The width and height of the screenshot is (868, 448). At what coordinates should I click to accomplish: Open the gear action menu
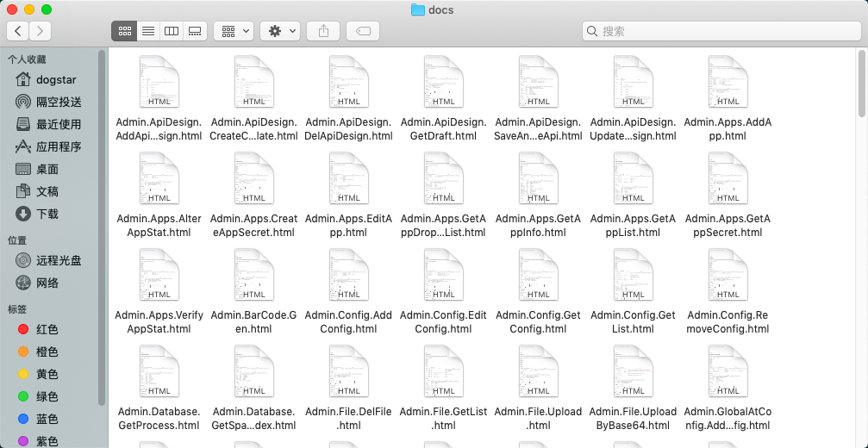click(282, 31)
